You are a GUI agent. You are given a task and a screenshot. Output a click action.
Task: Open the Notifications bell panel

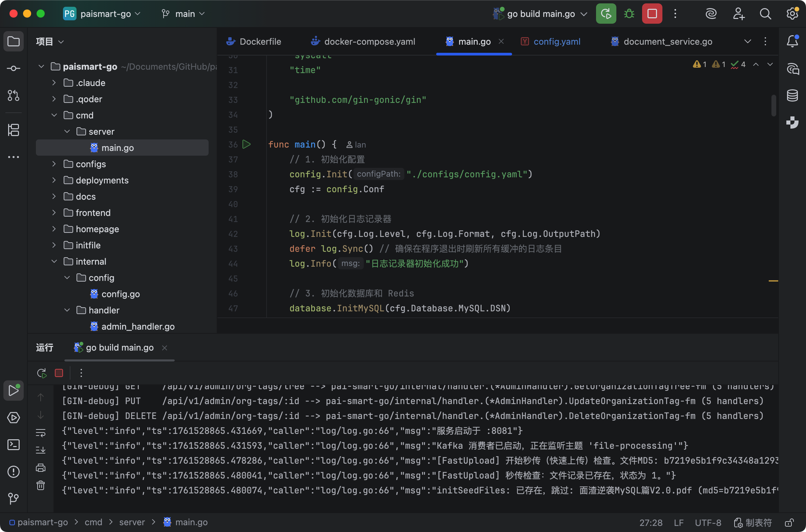click(x=792, y=41)
